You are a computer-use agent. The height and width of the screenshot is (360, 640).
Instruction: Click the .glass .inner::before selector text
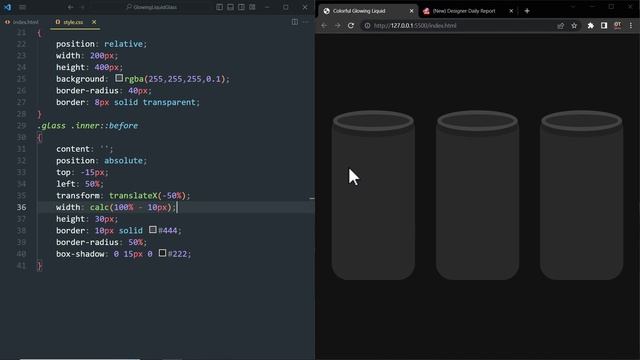87,126
